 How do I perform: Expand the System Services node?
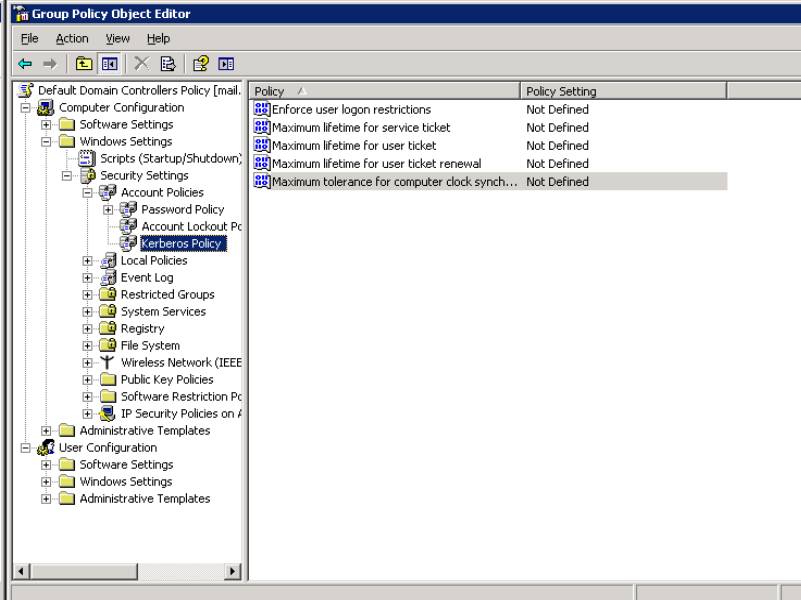pyautogui.click(x=87, y=311)
